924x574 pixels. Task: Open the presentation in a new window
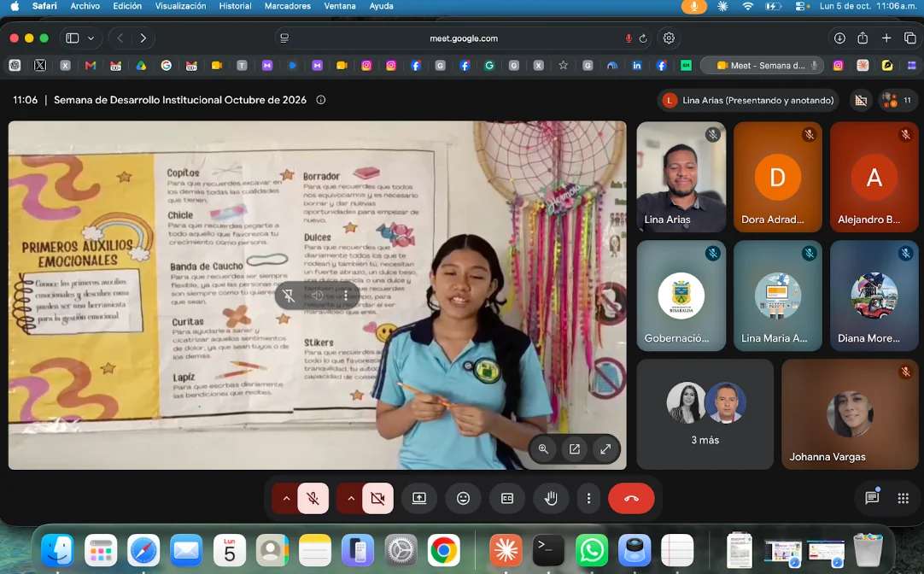click(x=575, y=449)
